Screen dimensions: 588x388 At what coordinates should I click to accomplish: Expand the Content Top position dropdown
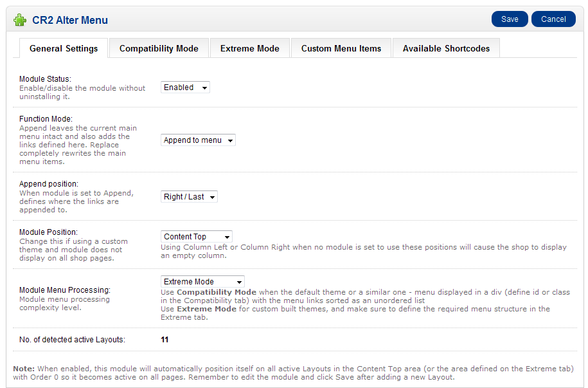pyautogui.click(x=196, y=237)
